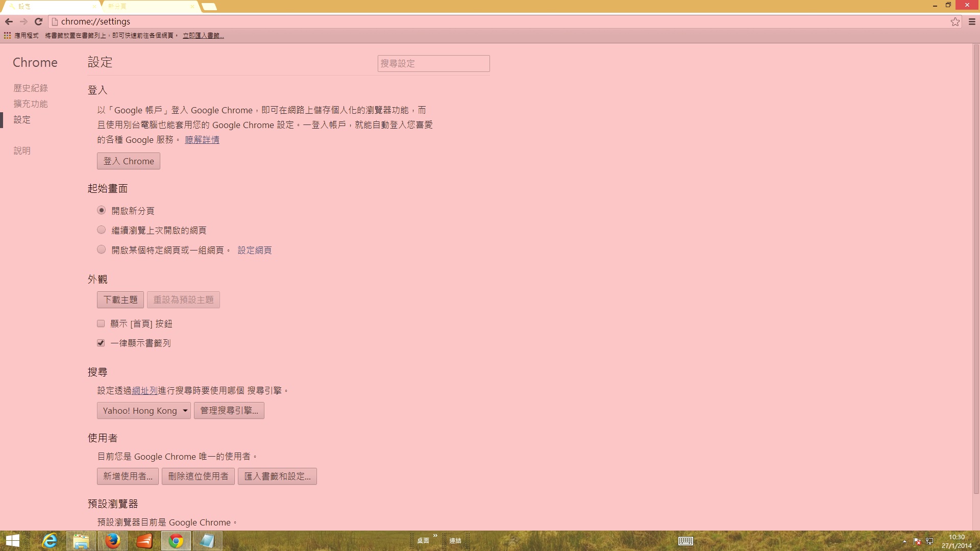Click the vertical page scrollbar
This screenshot has width=980, height=551.
[x=976, y=269]
